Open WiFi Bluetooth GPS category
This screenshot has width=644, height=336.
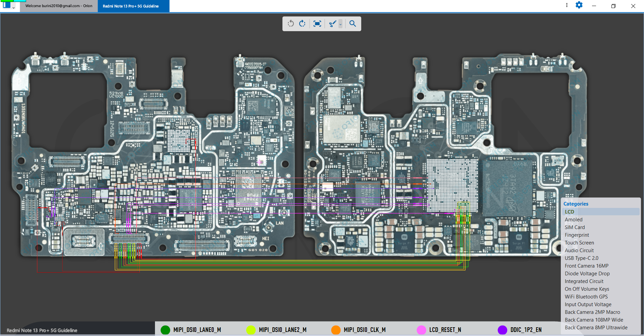(x=601, y=296)
